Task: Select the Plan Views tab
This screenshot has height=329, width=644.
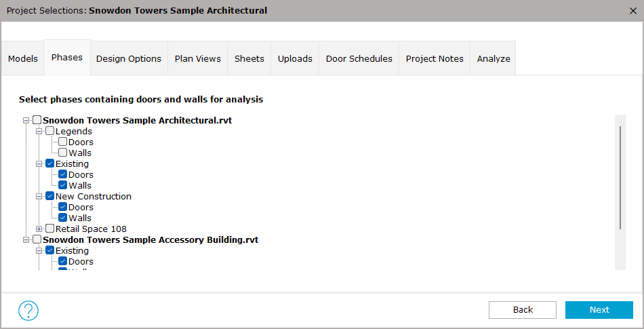Action: click(197, 58)
